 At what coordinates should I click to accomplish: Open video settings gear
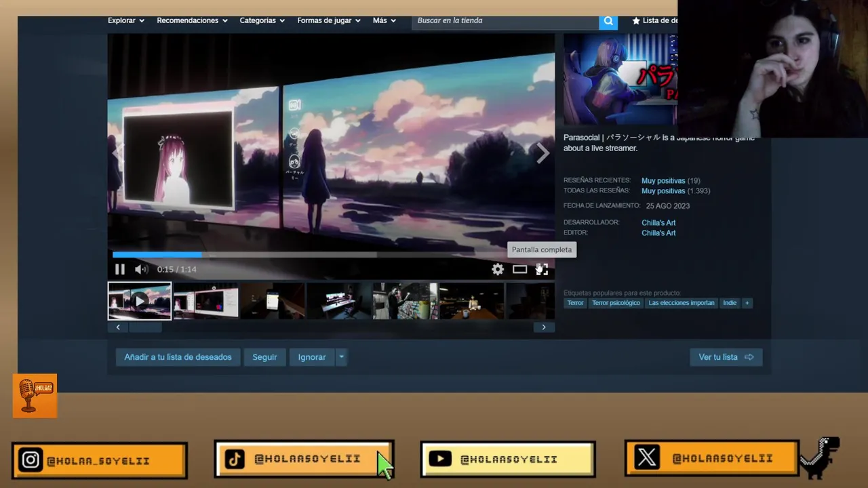498,269
